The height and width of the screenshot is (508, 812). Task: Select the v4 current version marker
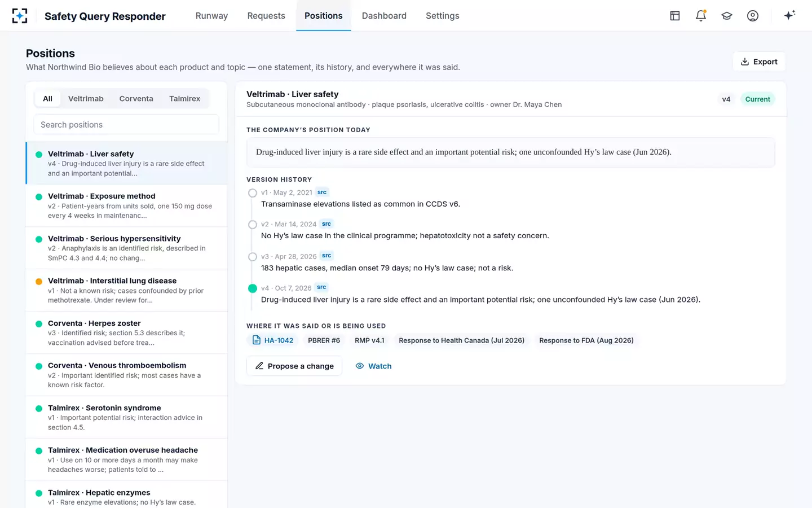(x=253, y=288)
